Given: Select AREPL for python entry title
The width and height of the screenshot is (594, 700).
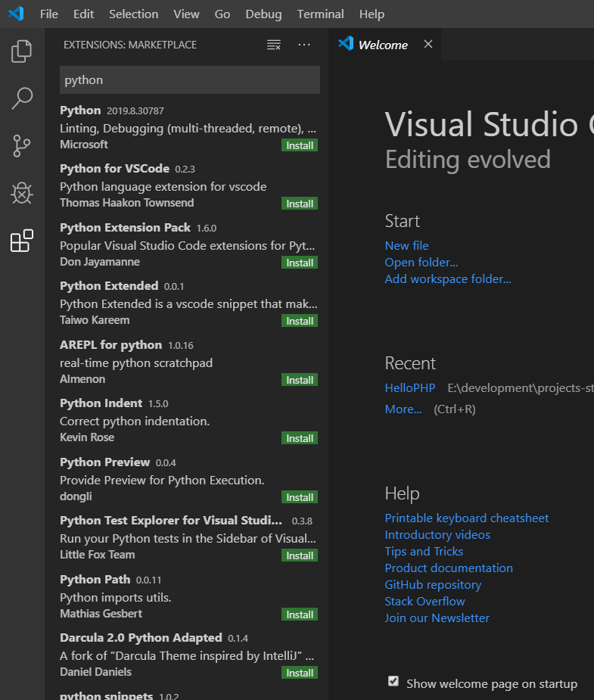Looking at the screenshot, I should [x=110, y=345].
